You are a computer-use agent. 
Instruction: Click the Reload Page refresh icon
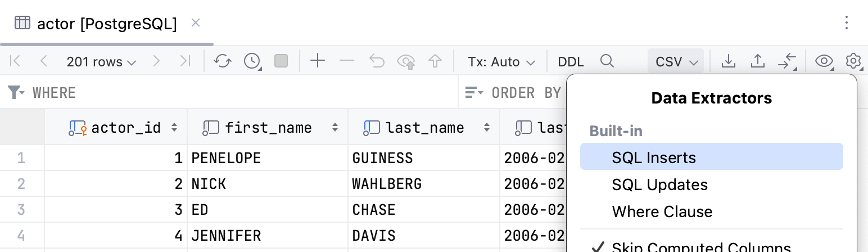pos(223,61)
